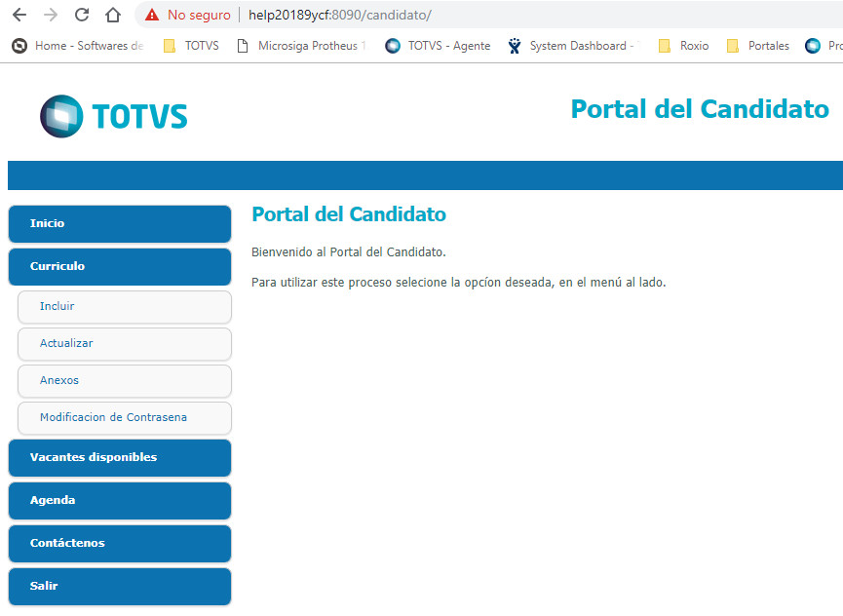The image size is (843, 616).
Task: Click the 'Bienvenido al Portal del Candidato.' text
Action: pyautogui.click(x=349, y=252)
